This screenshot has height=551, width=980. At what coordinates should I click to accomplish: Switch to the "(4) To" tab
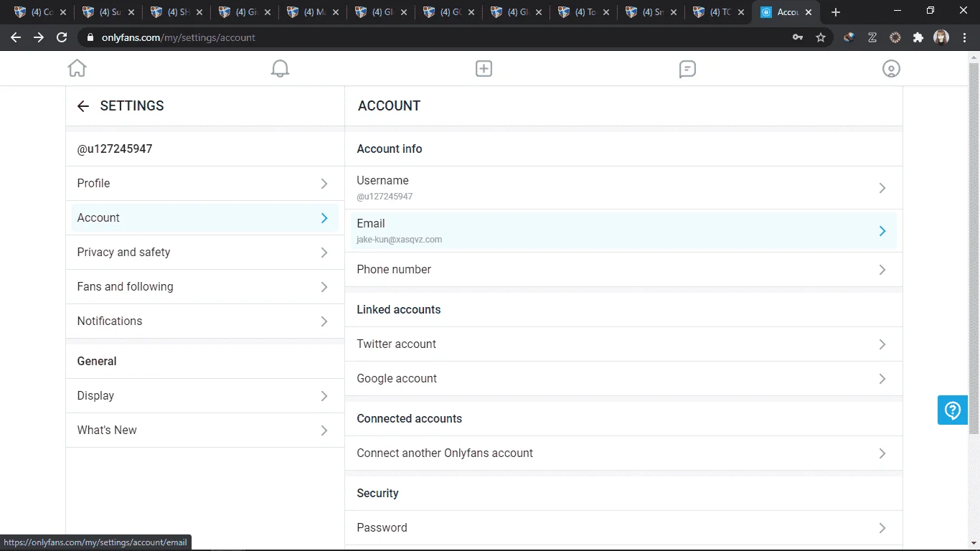point(585,12)
